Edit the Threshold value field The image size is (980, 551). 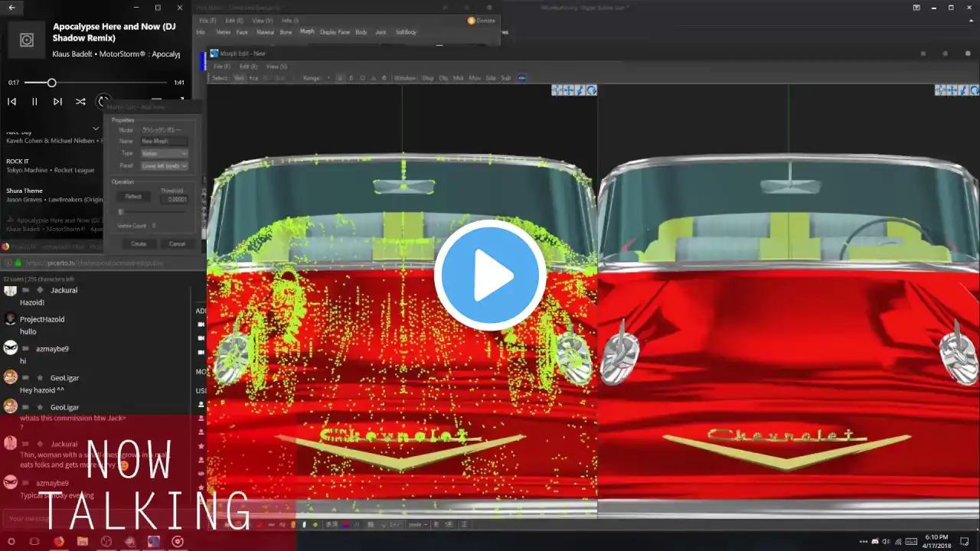point(174,199)
